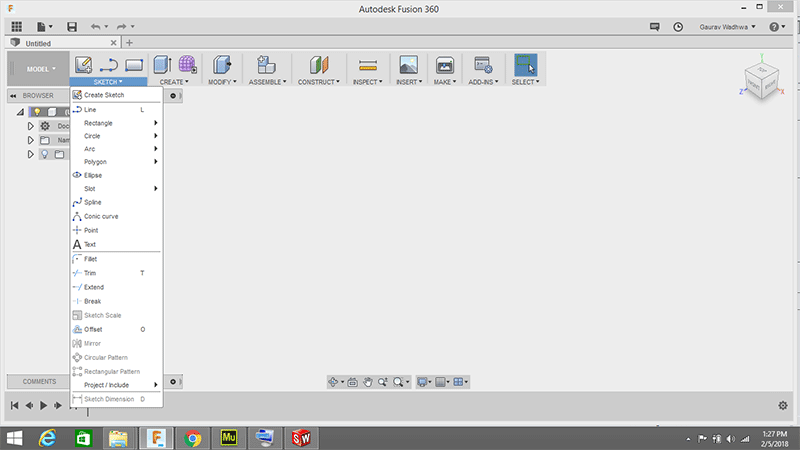Select Ellipse from the Sketch menu
The width and height of the screenshot is (800, 450).
(x=116, y=175)
